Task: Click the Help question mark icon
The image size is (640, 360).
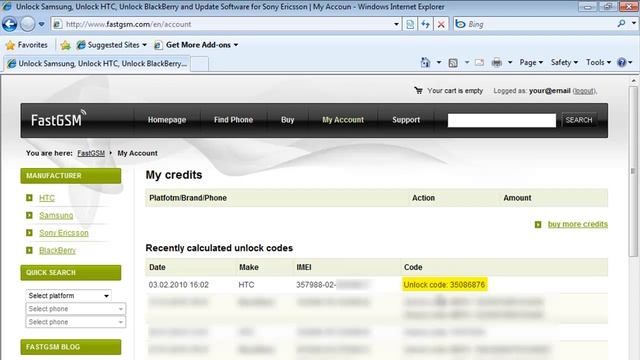Action: (622, 62)
